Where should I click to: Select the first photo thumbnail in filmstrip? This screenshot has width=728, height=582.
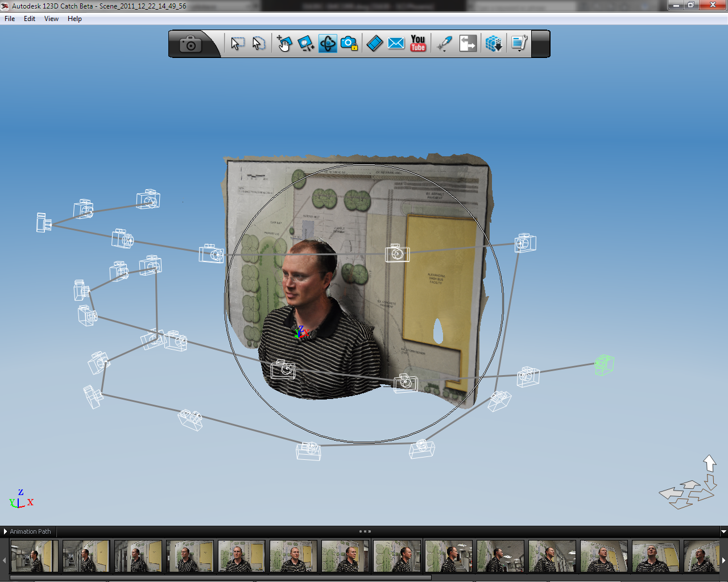coord(34,556)
